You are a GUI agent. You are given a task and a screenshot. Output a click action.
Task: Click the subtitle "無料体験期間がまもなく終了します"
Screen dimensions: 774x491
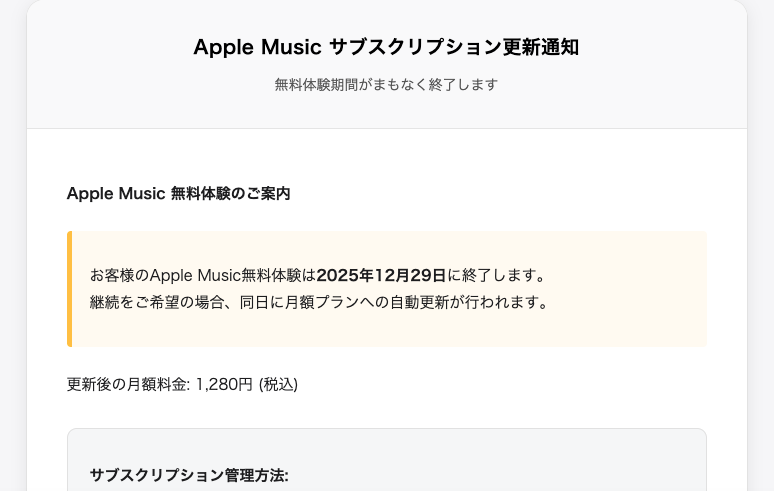[x=386, y=84]
